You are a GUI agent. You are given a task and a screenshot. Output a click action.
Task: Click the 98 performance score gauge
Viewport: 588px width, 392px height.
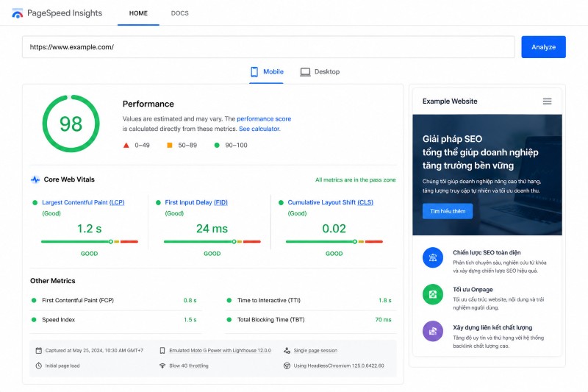(x=71, y=124)
